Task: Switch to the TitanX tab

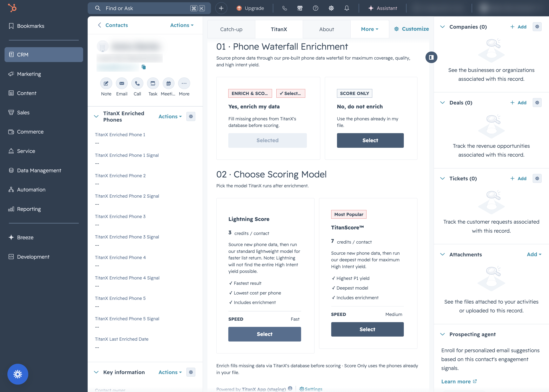Action: click(279, 29)
